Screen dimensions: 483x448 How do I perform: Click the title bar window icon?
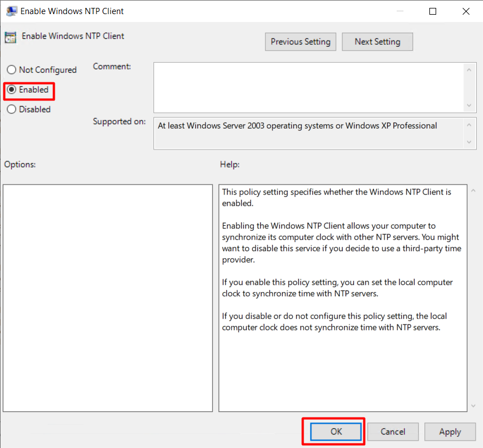click(x=11, y=11)
